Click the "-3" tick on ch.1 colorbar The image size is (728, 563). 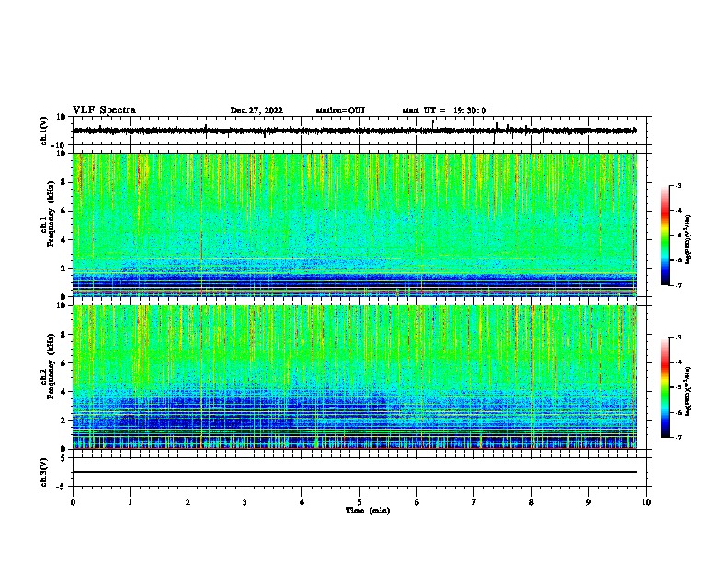pyautogui.click(x=678, y=185)
